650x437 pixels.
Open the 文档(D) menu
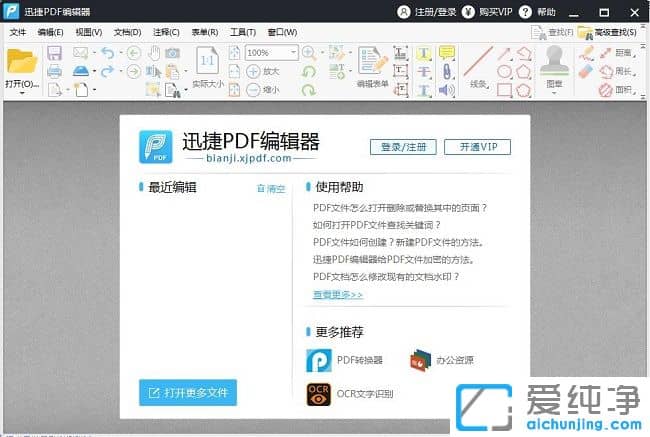127,32
